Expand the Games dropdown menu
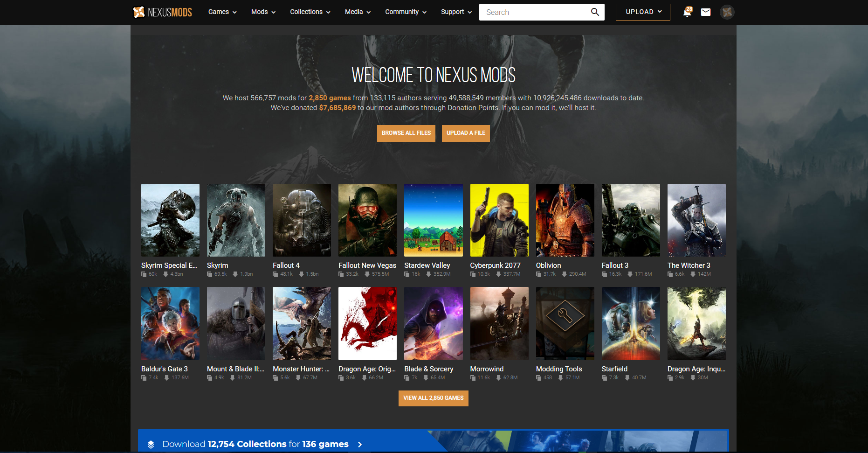 (222, 12)
